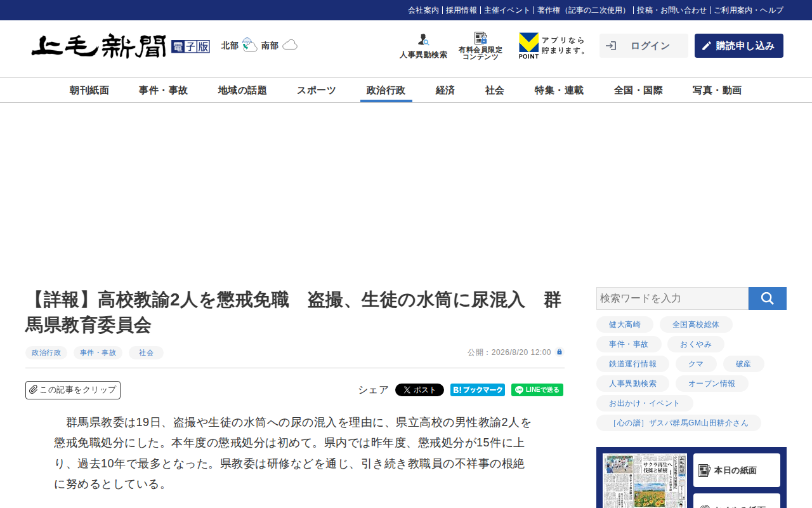Open today's newspaper front page thumbnail
This screenshot has height=508, width=812.
click(645, 481)
